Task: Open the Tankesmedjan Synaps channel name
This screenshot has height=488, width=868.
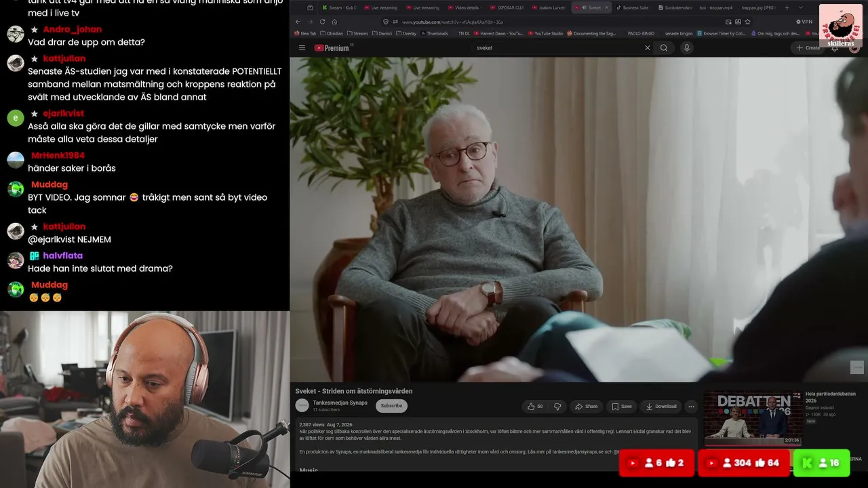Action: click(x=340, y=403)
